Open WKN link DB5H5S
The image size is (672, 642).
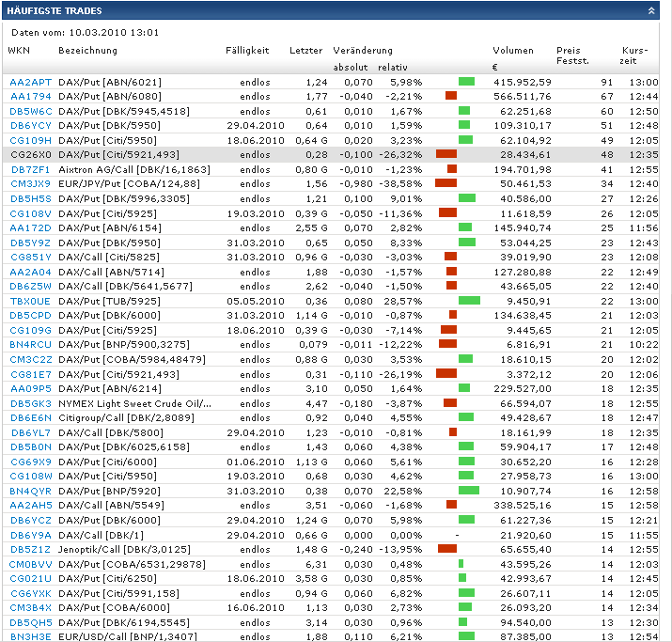(x=30, y=199)
